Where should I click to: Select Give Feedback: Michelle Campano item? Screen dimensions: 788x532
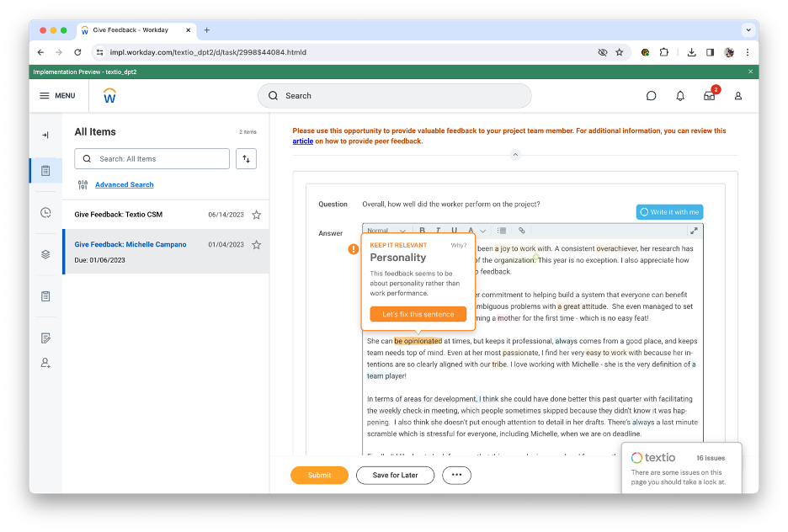pyautogui.click(x=166, y=251)
